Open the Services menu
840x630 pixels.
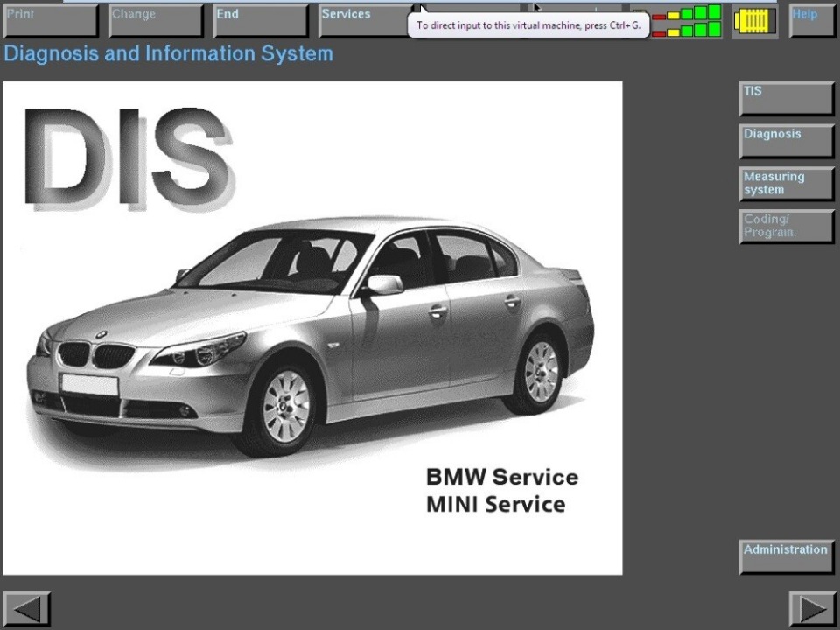363,21
